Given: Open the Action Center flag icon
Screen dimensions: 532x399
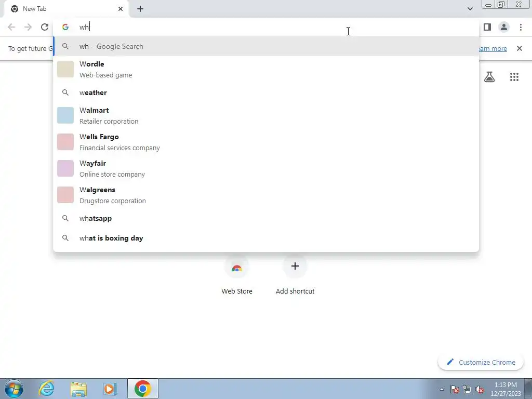Looking at the screenshot, I should coord(455,389).
